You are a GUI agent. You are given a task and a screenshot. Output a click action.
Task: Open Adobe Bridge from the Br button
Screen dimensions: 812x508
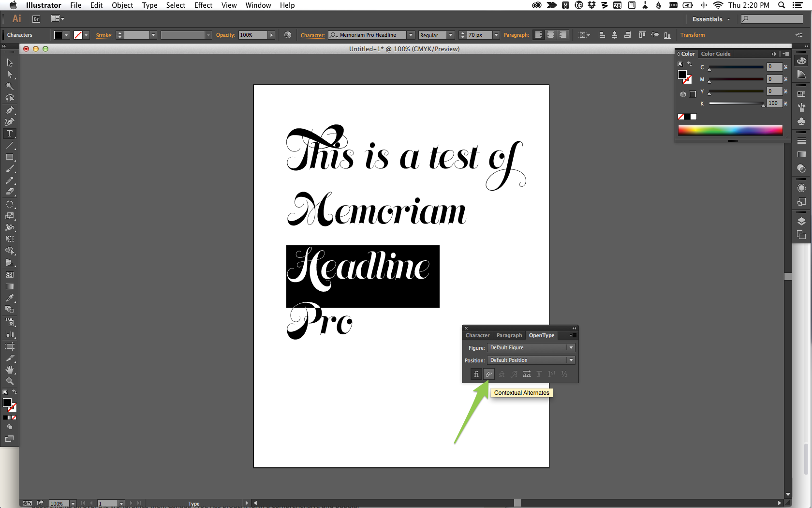[x=36, y=19]
